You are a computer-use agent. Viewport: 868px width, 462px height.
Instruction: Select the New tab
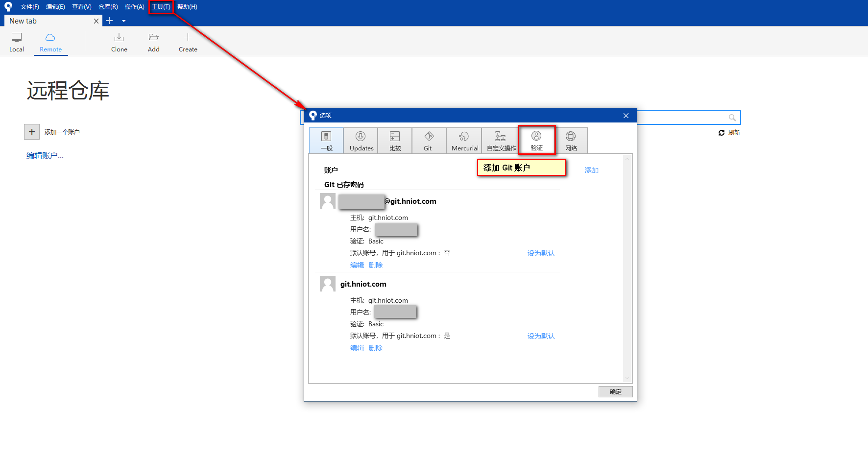click(x=47, y=21)
